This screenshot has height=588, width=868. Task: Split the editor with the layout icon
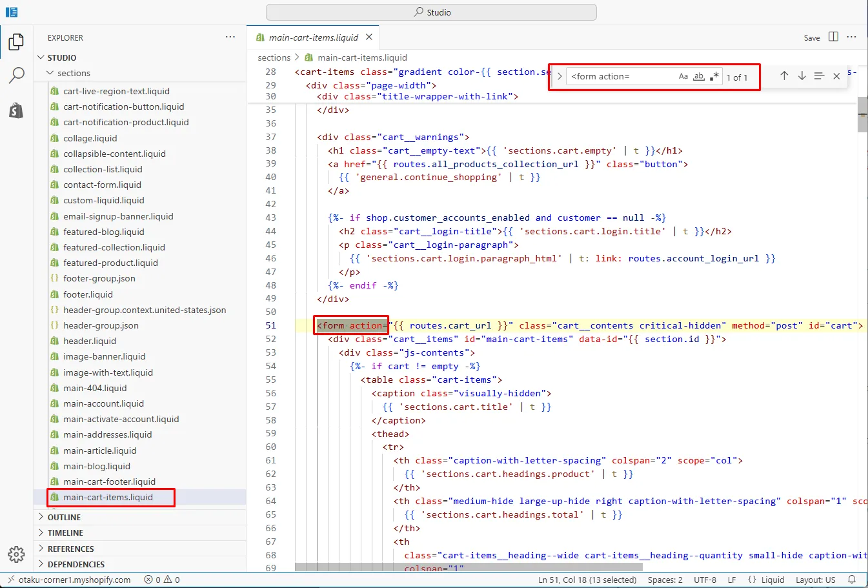[x=833, y=37]
